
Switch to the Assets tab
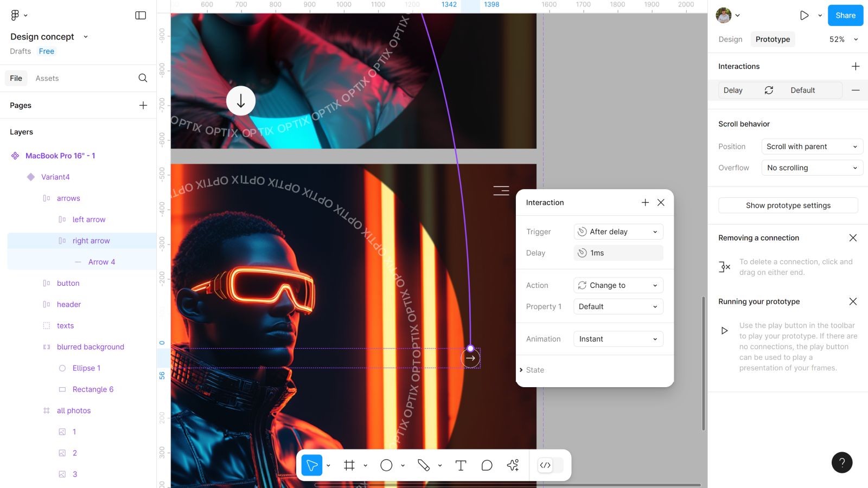click(x=47, y=78)
